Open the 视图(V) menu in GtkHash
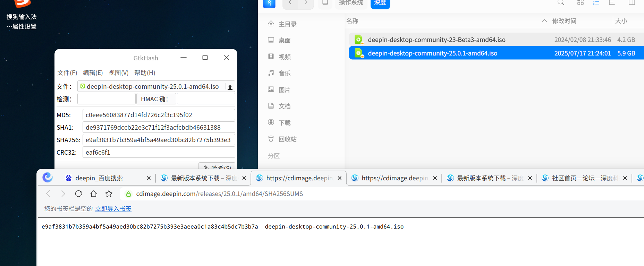Screen dimensions: 644x266 point(119,73)
